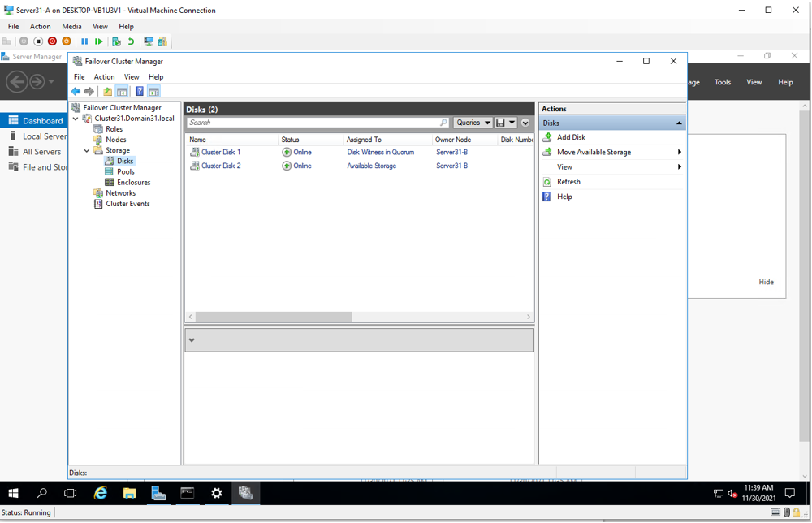The image size is (812, 523).
Task: Open the Settings gear taskbar icon
Action: coord(217,493)
